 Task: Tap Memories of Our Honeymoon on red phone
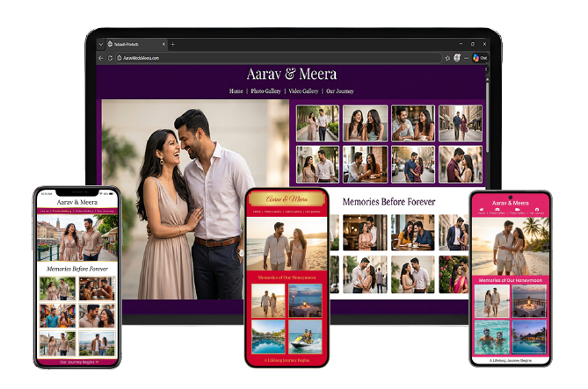pos(287,277)
